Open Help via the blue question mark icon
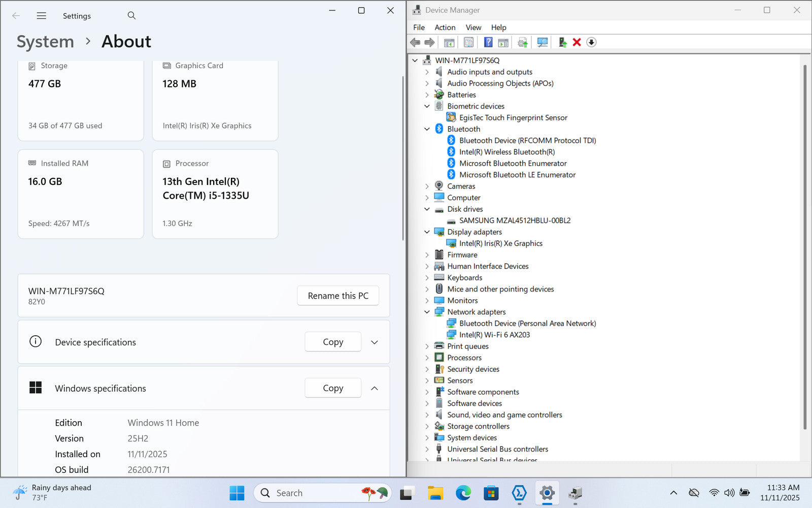 (x=488, y=42)
